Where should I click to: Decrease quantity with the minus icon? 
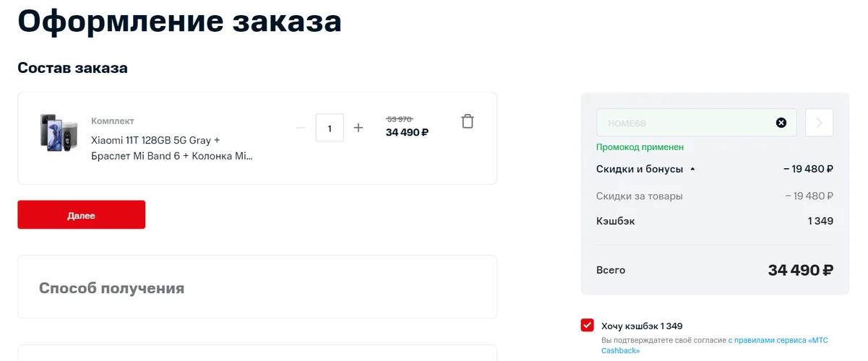(301, 128)
